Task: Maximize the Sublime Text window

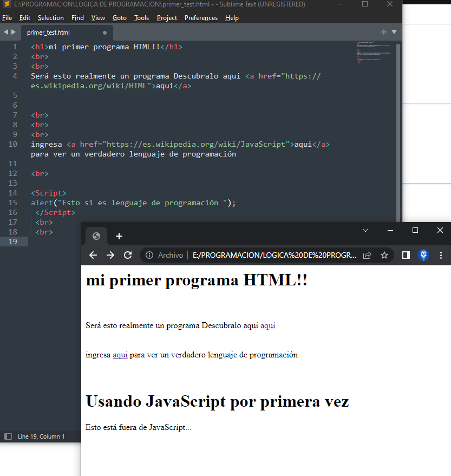Action: point(365,4)
